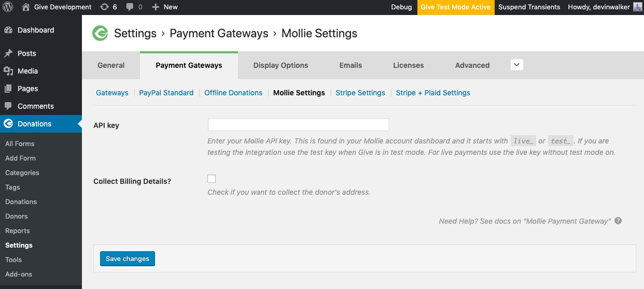The height and width of the screenshot is (289, 644).
Task: Open the devinwalker user avatar
Action: tap(638, 7)
